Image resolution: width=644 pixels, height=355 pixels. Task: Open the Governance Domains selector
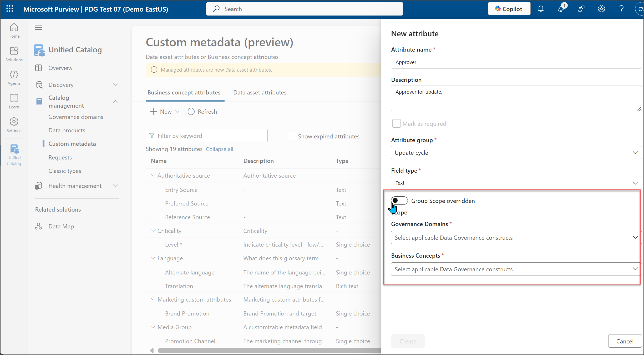pos(516,237)
